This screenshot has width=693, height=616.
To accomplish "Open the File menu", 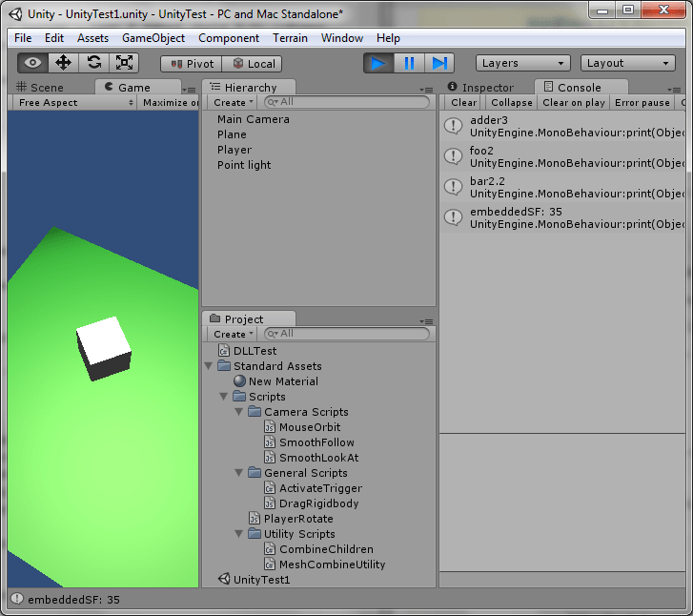I will 23,38.
